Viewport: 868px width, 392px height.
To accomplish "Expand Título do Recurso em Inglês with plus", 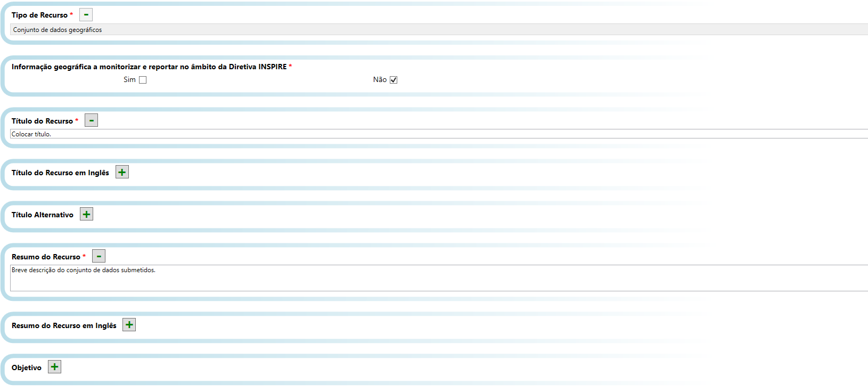I will (122, 172).
